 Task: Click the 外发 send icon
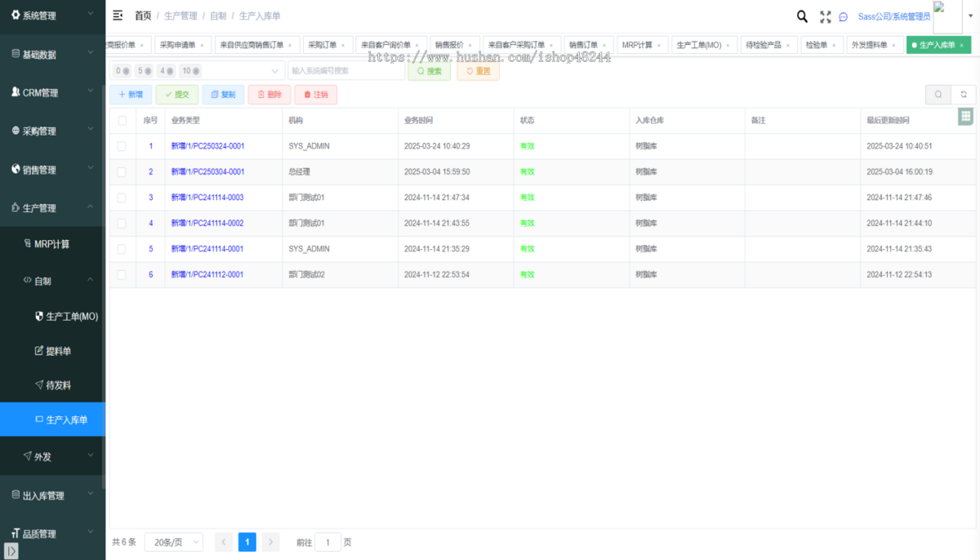[27, 456]
